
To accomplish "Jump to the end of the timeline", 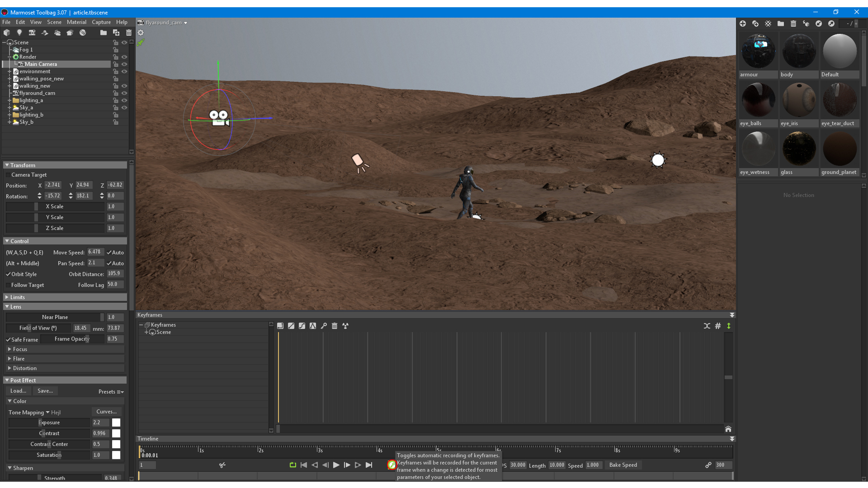I will [369, 465].
